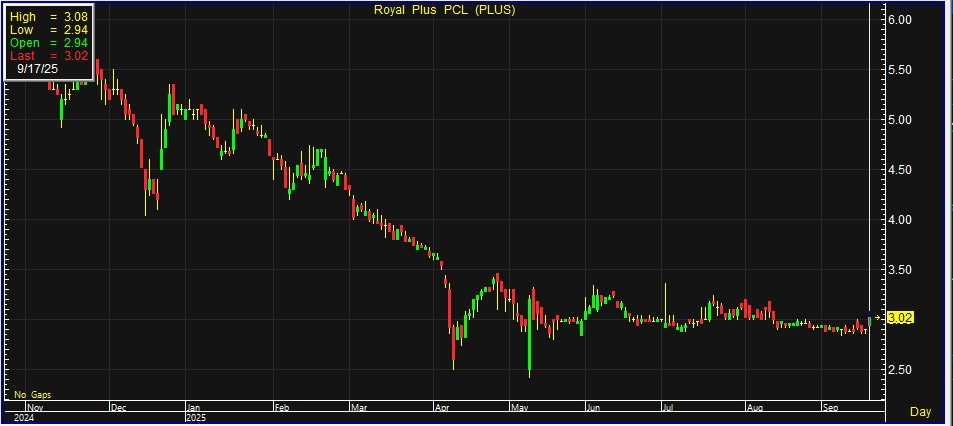Open the Day timeframe selector
This screenshot has width=953, height=426.
click(920, 412)
